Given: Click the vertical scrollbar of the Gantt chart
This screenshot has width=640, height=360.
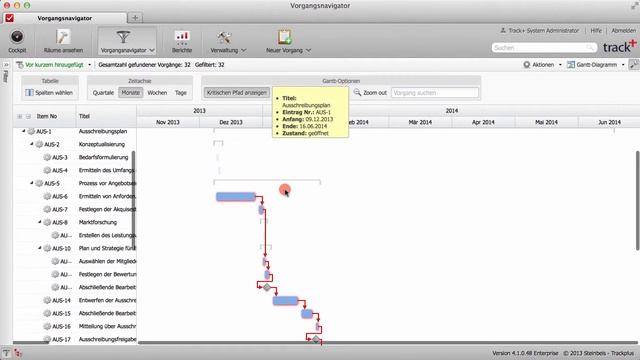Looking at the screenshot, I should click(x=637, y=200).
